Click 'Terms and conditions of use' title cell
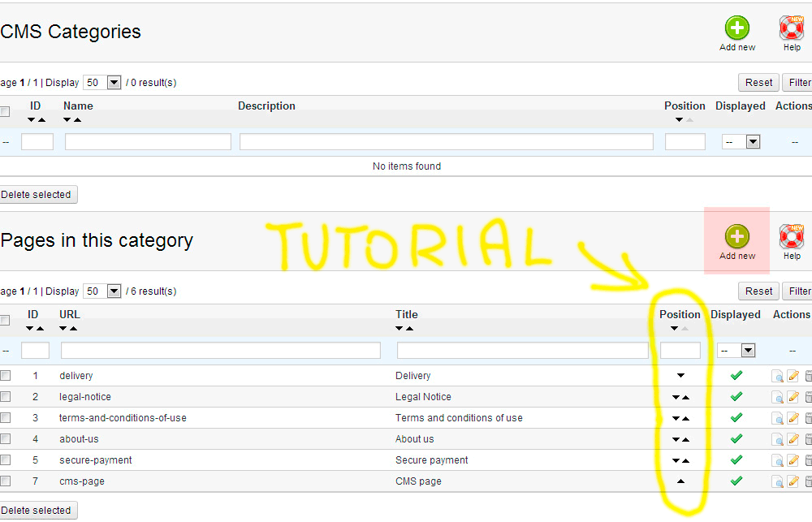812x522 pixels. (x=459, y=418)
